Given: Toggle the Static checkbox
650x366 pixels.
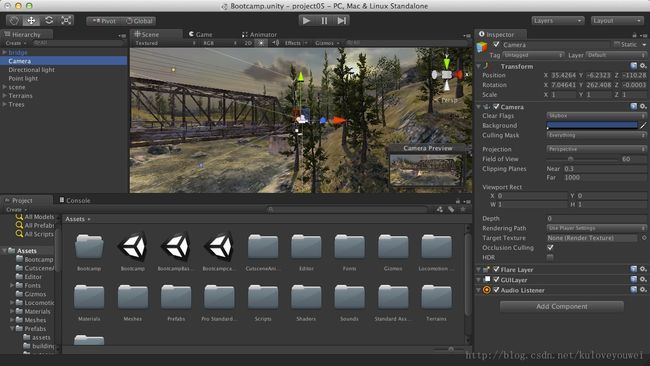Looking at the screenshot, I should [617, 44].
